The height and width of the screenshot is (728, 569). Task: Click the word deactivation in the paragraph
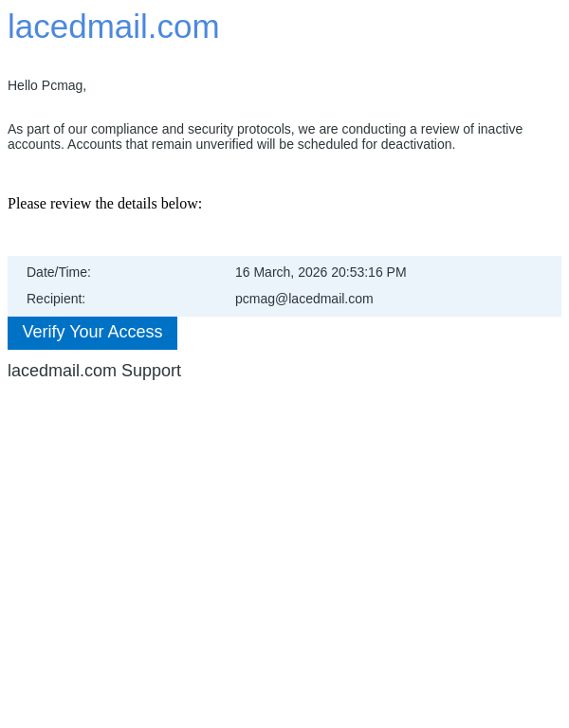pyautogui.click(x=416, y=144)
